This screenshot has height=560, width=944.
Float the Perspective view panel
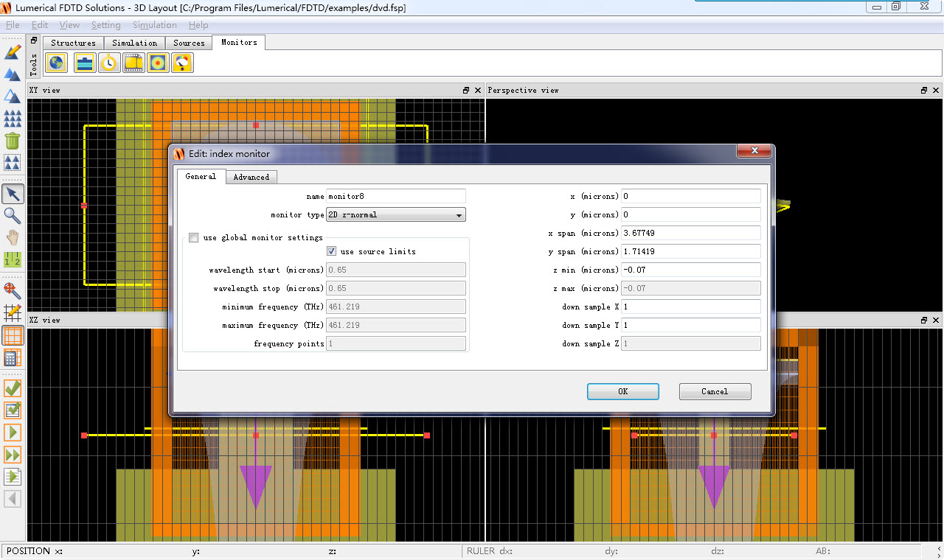coord(924,90)
